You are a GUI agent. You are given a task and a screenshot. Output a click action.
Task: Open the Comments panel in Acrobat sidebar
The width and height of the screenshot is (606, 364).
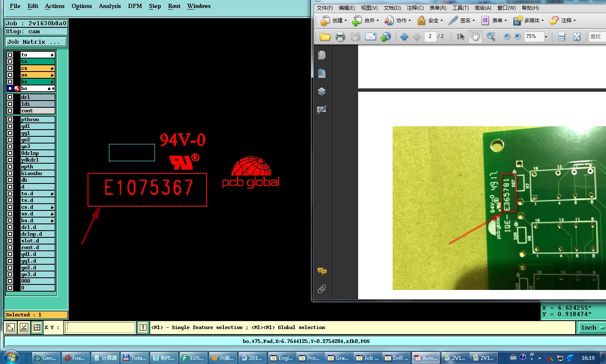click(322, 271)
